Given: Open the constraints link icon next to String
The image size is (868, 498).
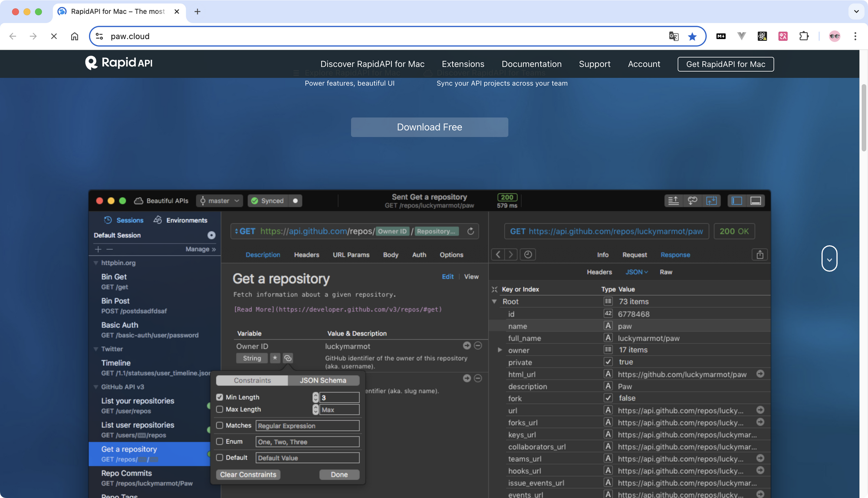Looking at the screenshot, I should (288, 358).
